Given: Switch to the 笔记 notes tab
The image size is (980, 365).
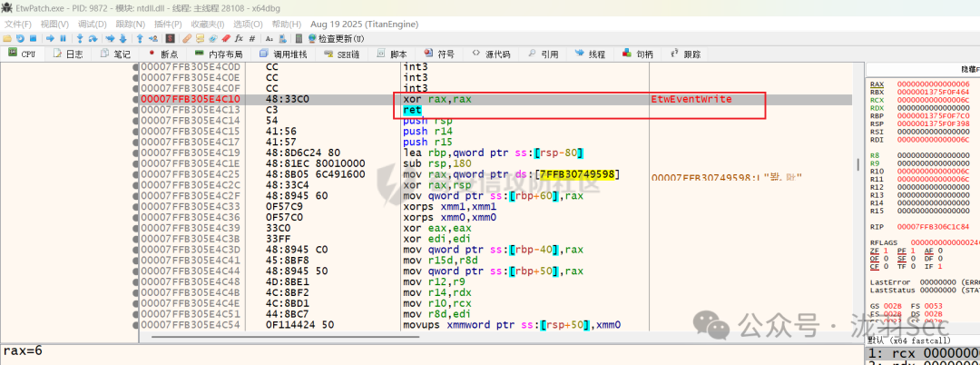Looking at the screenshot, I should click(114, 54).
